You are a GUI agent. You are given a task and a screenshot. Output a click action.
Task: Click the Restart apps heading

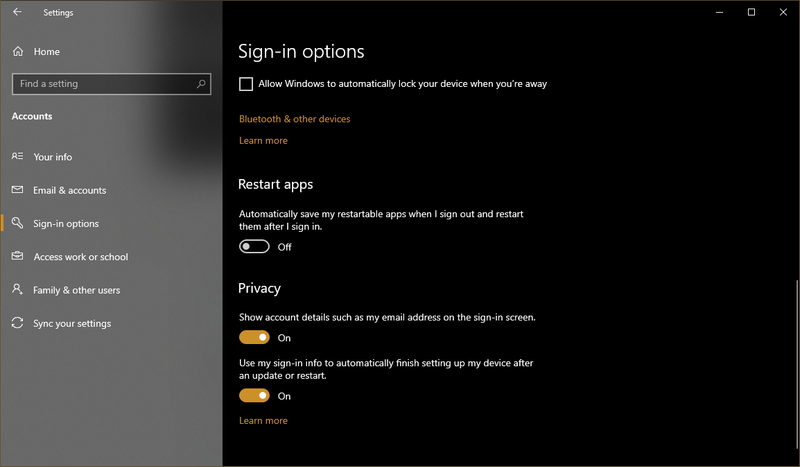click(276, 184)
